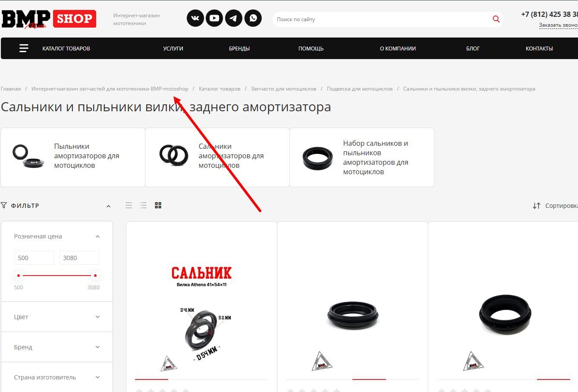
Task: Open the hamburger catalog menu icon
Action: pyautogui.click(x=24, y=48)
